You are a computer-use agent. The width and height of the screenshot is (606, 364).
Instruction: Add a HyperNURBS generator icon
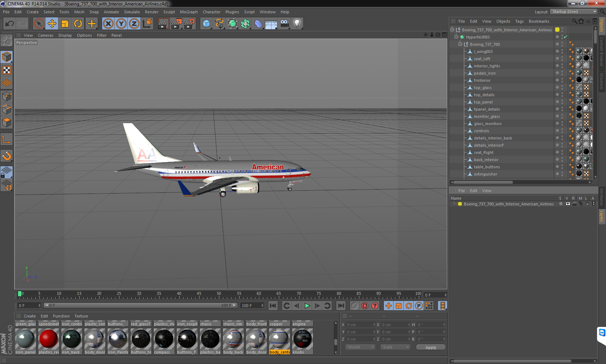(x=232, y=24)
